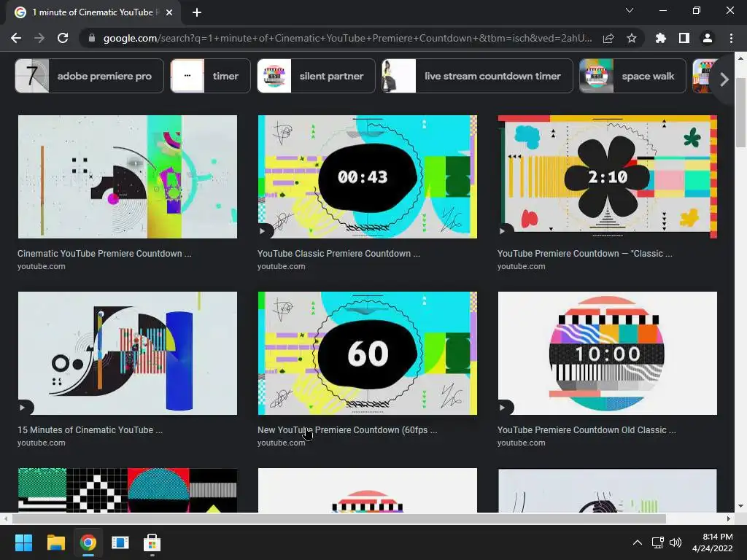Screen dimensions: 747x560
Task: Open Chrome three-dot menu
Action: coord(731,38)
